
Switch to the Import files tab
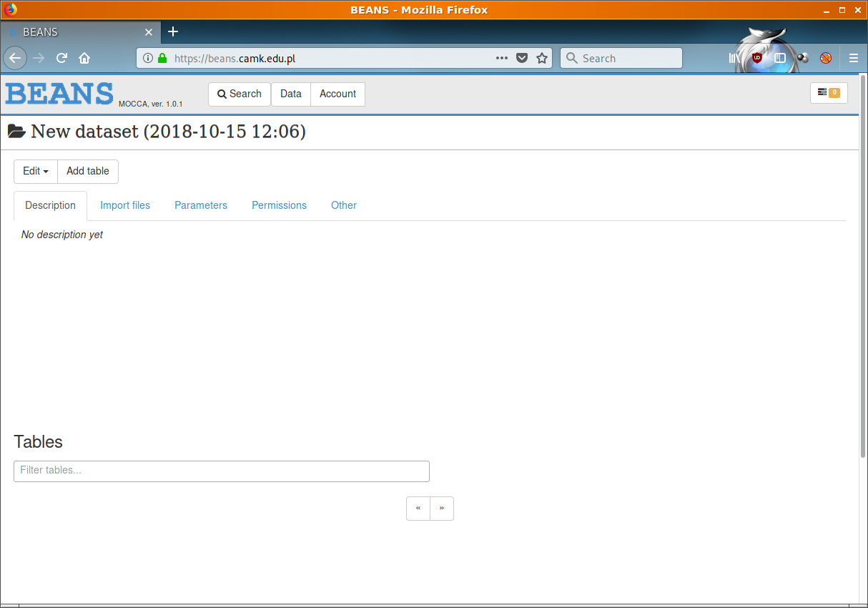[125, 206]
